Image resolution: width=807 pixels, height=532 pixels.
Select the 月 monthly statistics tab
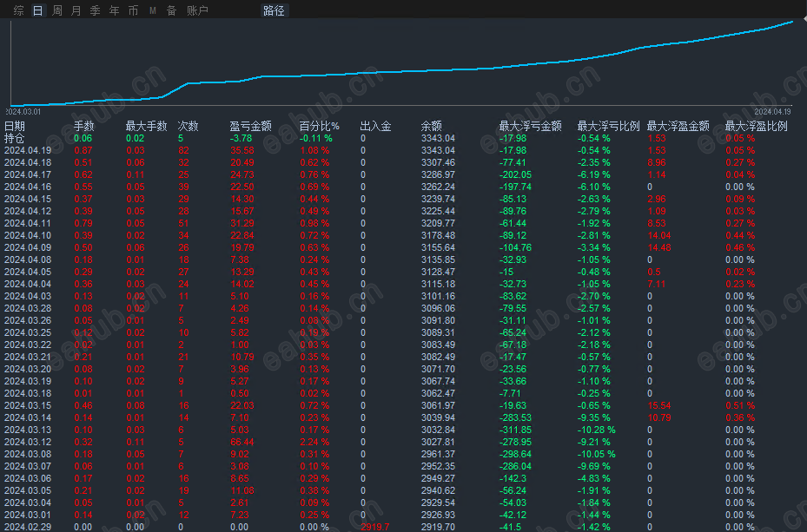pos(75,10)
